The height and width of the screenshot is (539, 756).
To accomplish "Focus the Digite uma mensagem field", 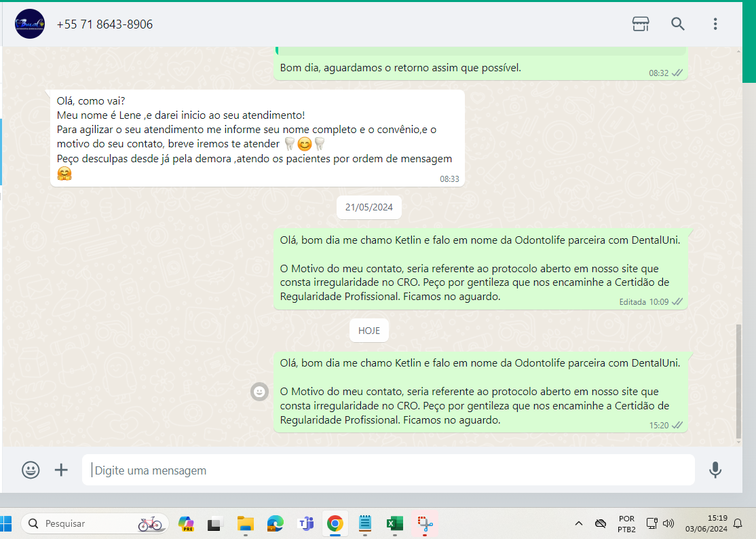I will (388, 470).
